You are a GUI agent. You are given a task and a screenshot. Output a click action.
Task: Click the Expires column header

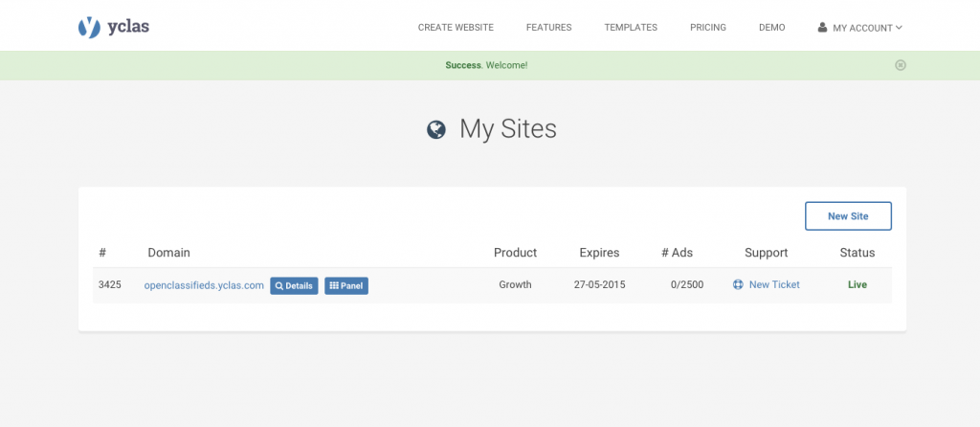click(599, 253)
